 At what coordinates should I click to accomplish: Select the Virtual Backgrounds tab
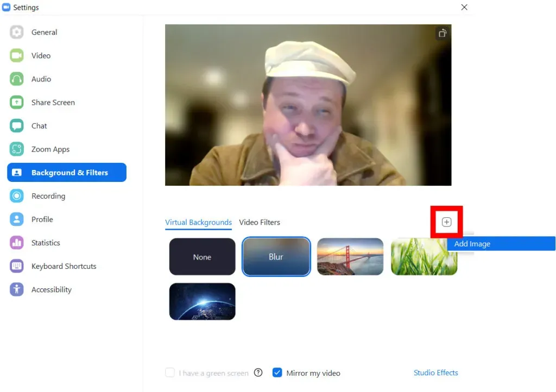pos(198,222)
